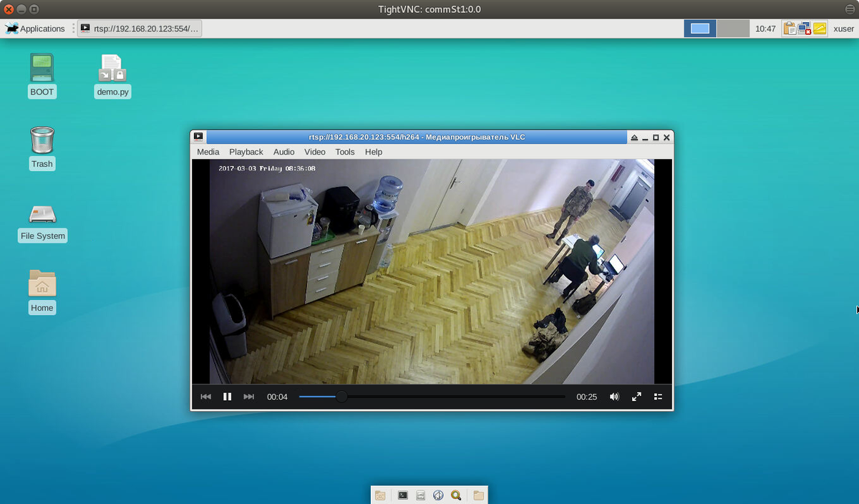Screen dimensions: 859x504
Task: Open the Help menu in VLC
Action: coord(374,152)
